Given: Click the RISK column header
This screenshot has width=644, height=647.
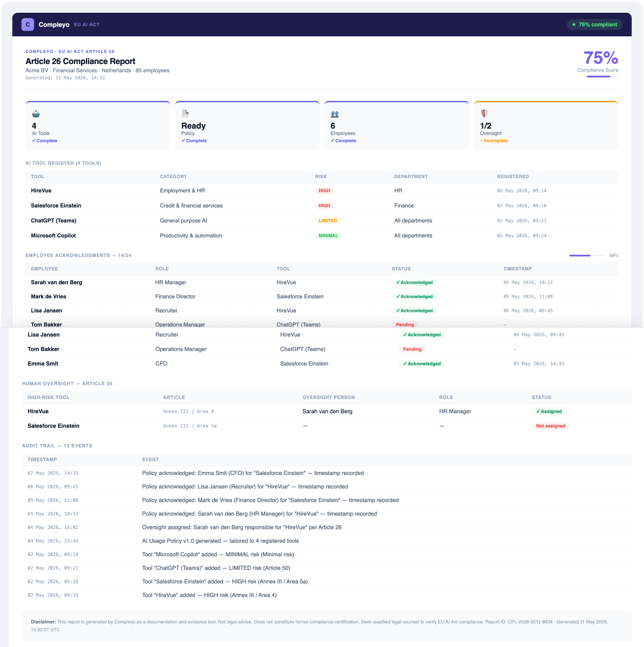Looking at the screenshot, I should tap(321, 177).
